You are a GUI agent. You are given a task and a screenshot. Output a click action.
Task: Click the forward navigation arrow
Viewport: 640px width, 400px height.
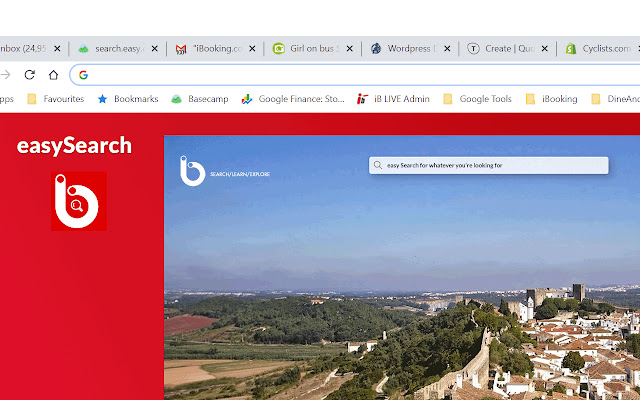(5, 75)
